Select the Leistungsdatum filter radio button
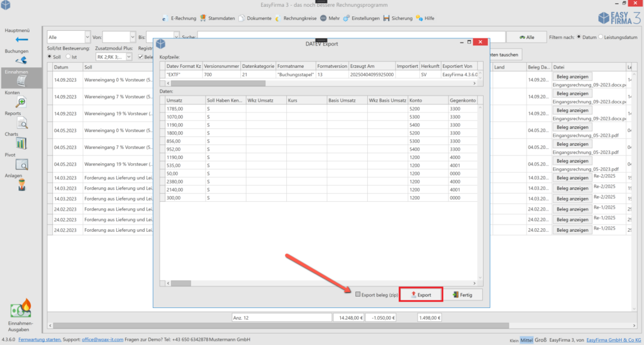This screenshot has height=345, width=644. click(x=601, y=37)
